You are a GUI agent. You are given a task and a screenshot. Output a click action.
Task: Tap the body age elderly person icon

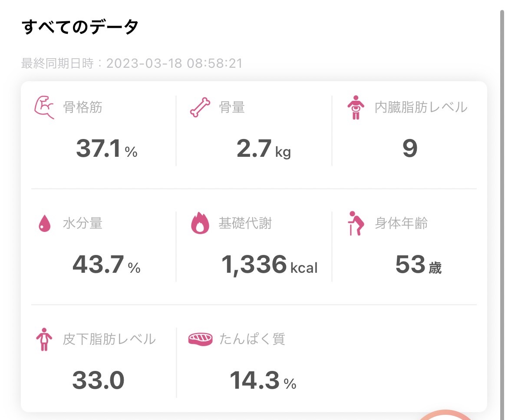[x=356, y=223]
